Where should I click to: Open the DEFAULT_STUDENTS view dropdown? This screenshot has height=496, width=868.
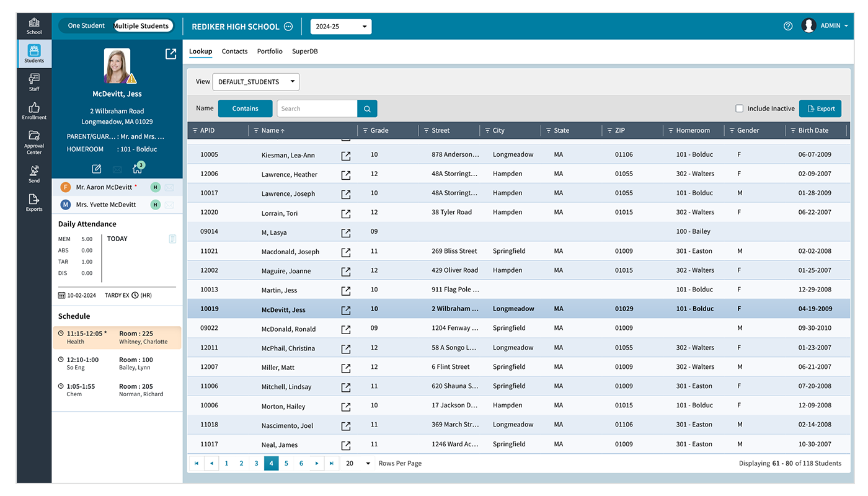[x=255, y=81]
